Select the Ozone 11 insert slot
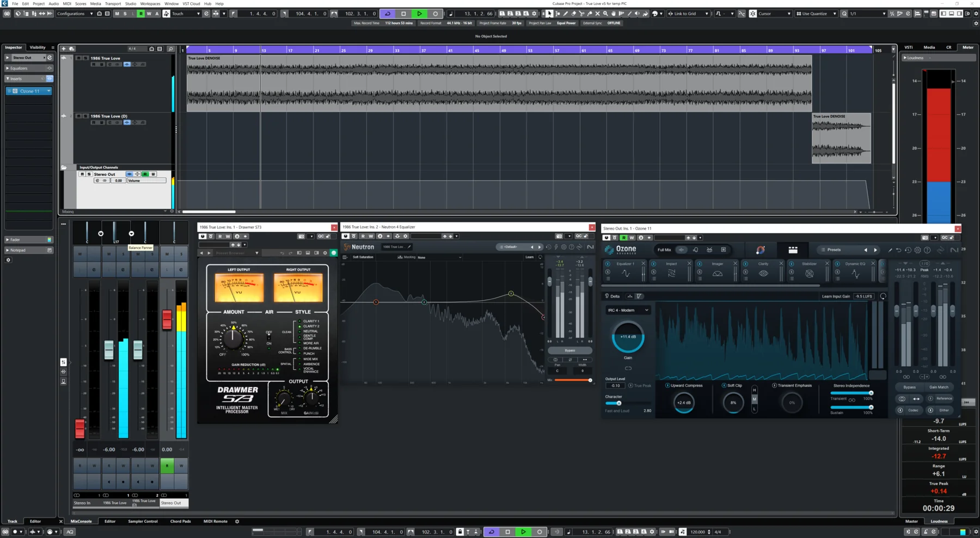Viewport: 980px width, 538px height. [x=29, y=91]
